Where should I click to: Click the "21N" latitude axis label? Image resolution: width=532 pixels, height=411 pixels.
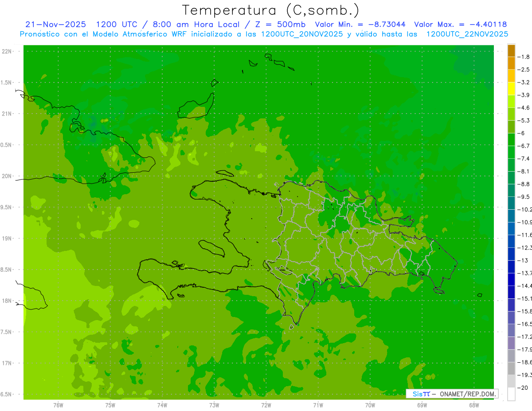click(x=7, y=114)
